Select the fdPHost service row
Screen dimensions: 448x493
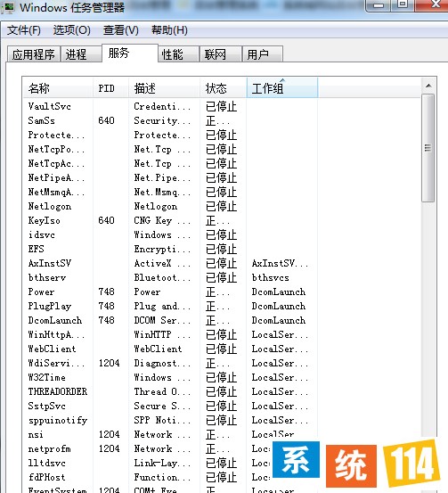pyautogui.click(x=148, y=477)
